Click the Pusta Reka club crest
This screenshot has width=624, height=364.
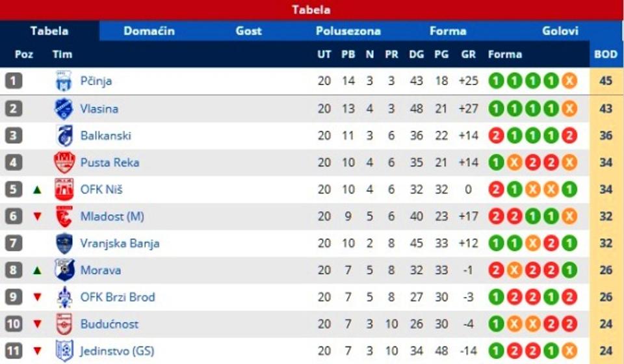coord(64,162)
